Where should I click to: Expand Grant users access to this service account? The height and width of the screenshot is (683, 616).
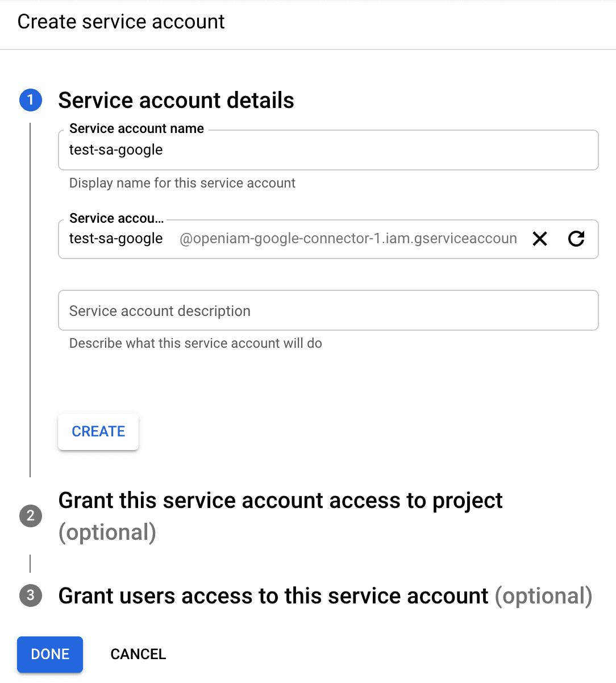(273, 596)
